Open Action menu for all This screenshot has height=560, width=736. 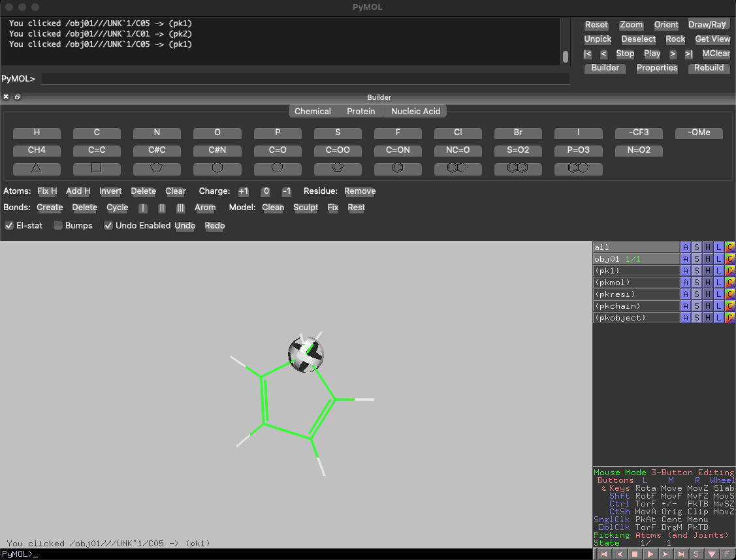click(x=686, y=247)
